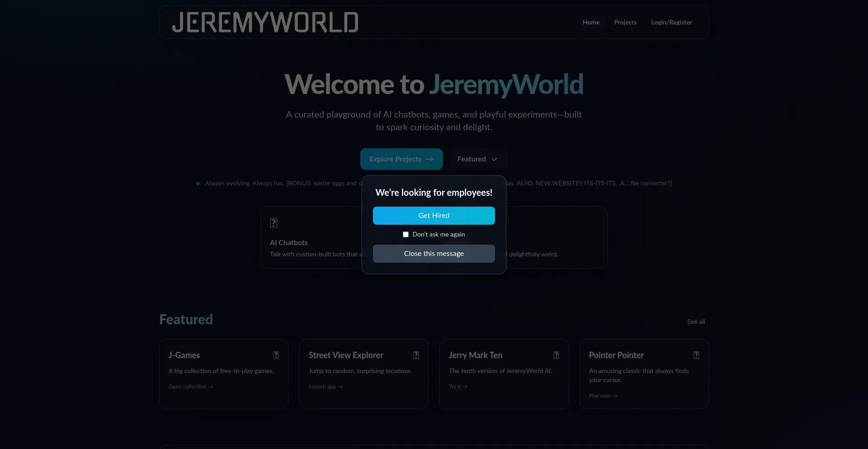The height and width of the screenshot is (449, 868).
Task: Go to the Projects nav item
Action: click(625, 22)
